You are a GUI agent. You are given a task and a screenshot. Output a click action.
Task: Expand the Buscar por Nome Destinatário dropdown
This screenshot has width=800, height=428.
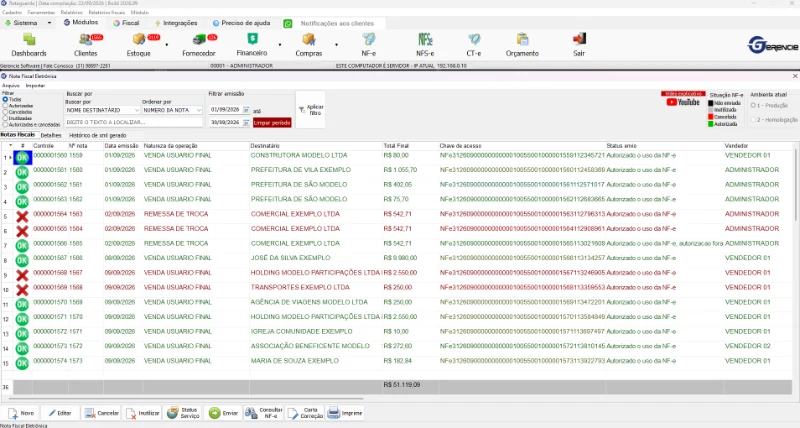136,110
